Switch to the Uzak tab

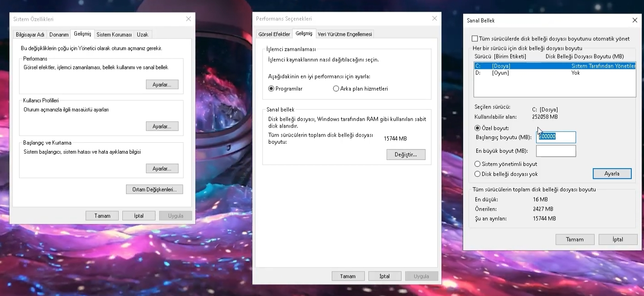[143, 34]
